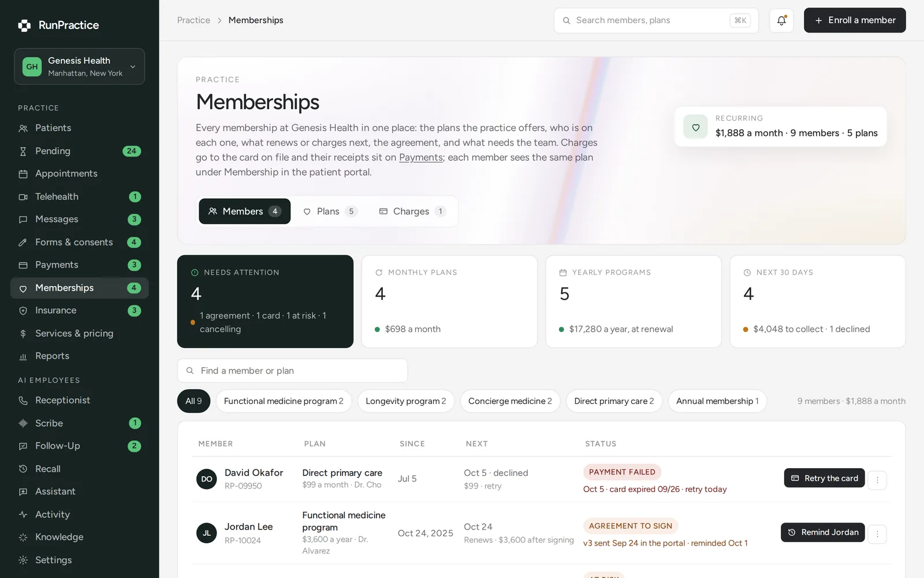
Task: Click member name Jordan Lee
Action: pyautogui.click(x=248, y=527)
